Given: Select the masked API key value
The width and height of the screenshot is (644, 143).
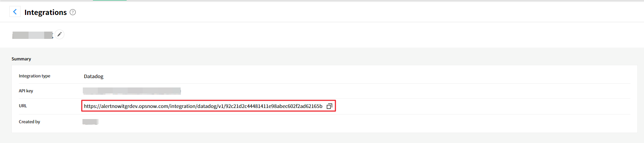Looking at the screenshot, I should (132, 91).
